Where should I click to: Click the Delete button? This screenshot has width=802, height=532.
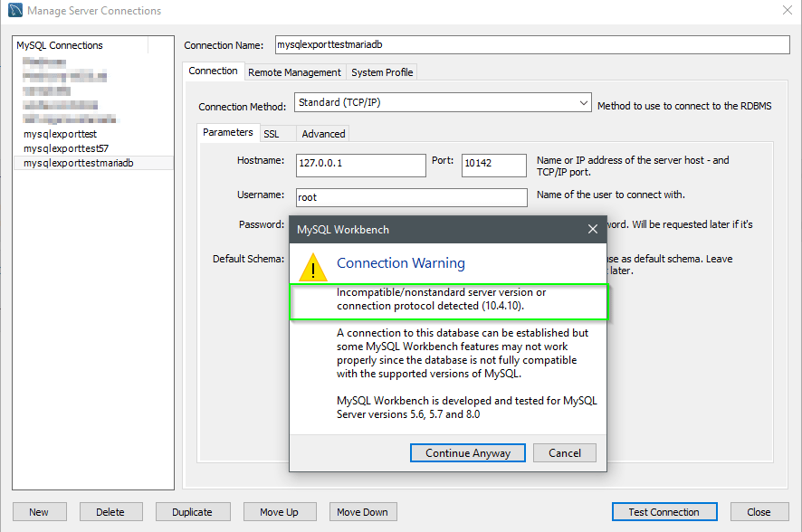tap(110, 512)
